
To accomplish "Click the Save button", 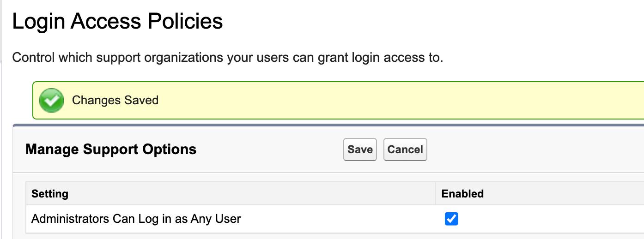I will [x=360, y=149].
